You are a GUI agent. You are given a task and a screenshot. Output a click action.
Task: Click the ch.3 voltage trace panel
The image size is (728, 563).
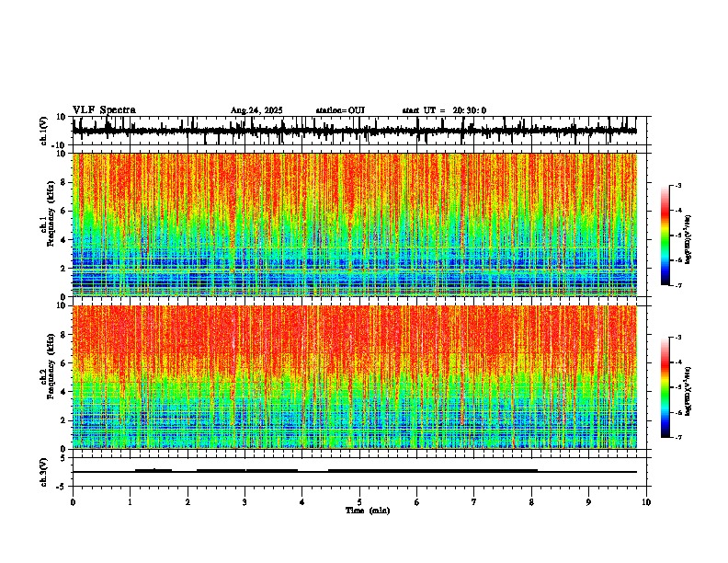coord(361,472)
